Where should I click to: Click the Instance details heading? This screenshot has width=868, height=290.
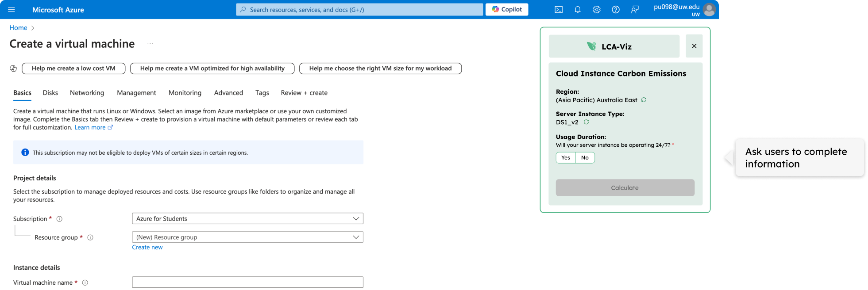[x=36, y=267]
